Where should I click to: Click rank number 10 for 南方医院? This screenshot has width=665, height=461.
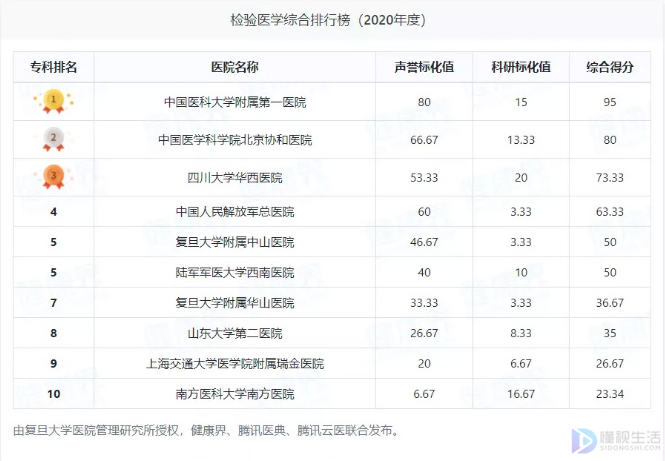pos(53,394)
